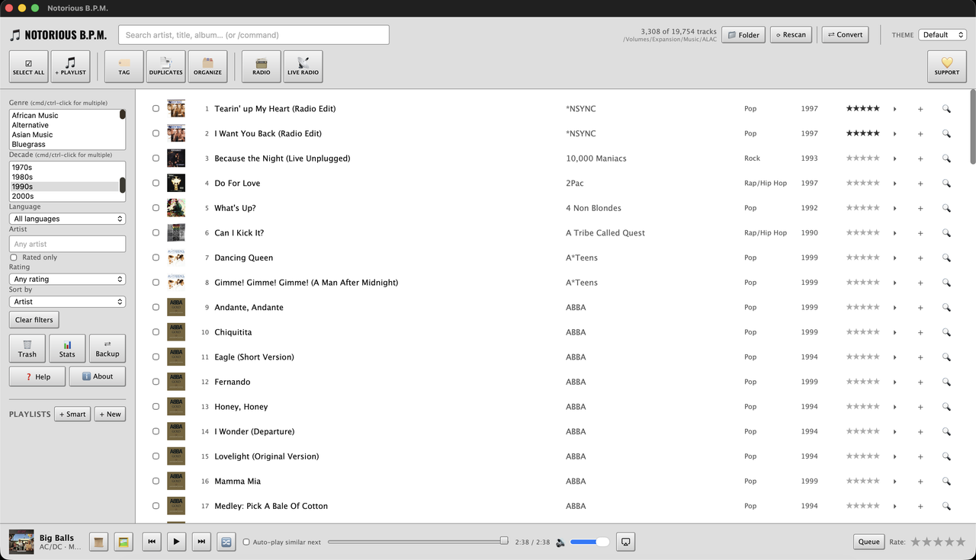Click the Select All toolbar icon
The image size is (976, 560).
[x=28, y=66]
